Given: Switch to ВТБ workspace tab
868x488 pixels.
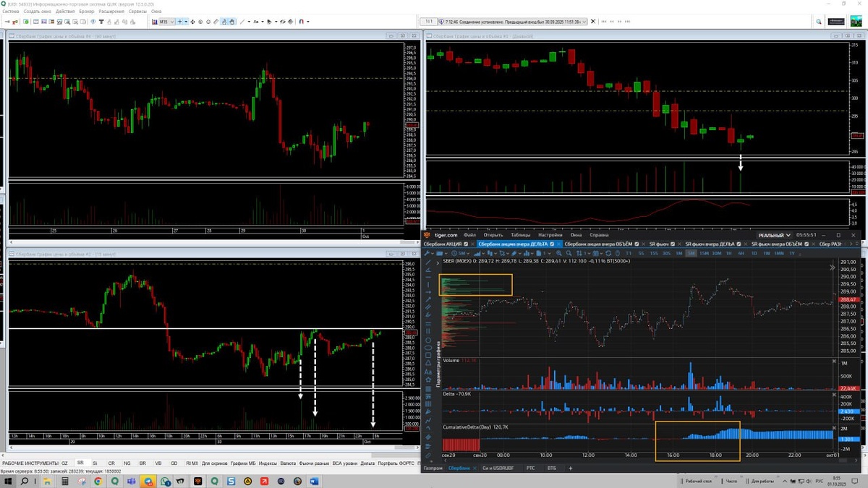Looking at the screenshot, I should point(552,468).
